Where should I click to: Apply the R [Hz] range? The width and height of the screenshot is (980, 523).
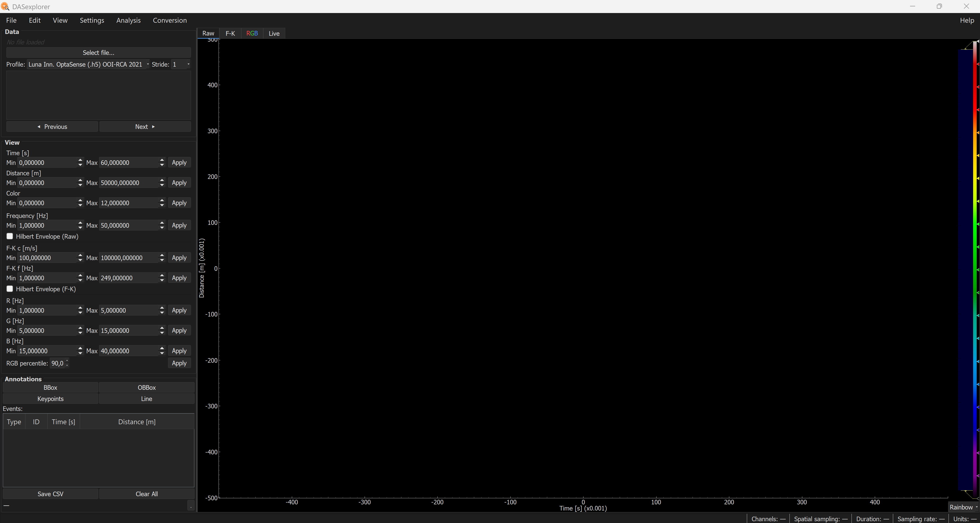click(179, 310)
